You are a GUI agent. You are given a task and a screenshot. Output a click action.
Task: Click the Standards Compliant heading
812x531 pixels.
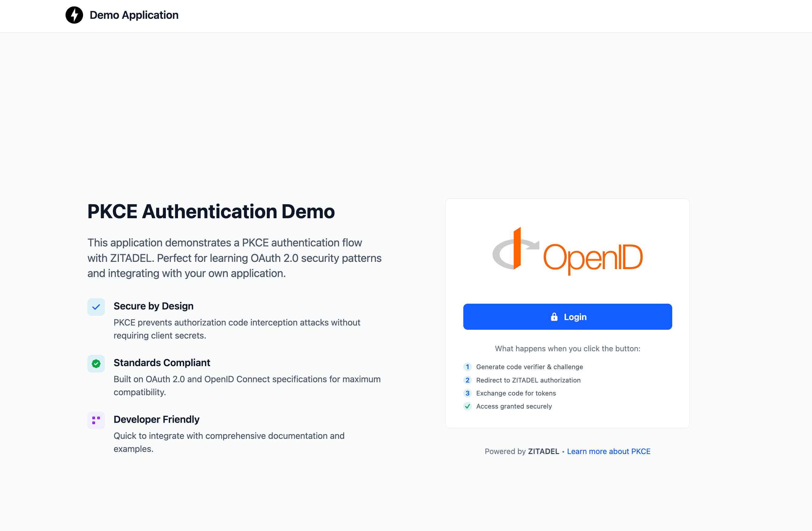(162, 362)
